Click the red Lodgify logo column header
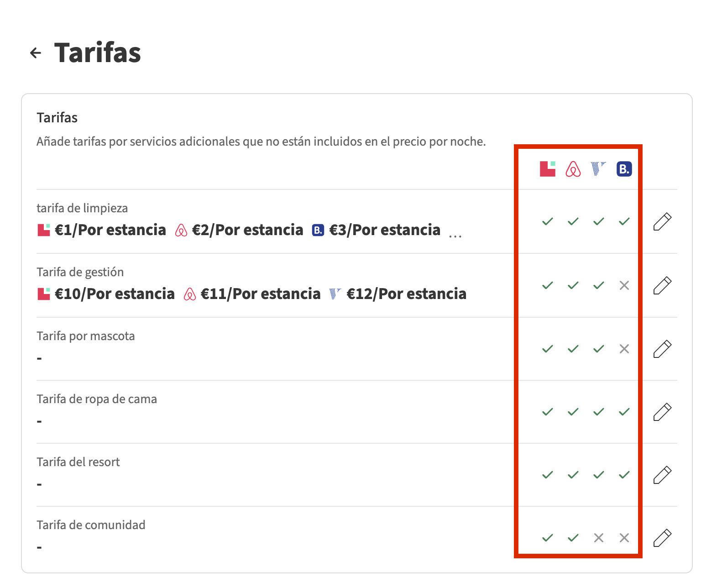722x588 pixels. pos(548,169)
